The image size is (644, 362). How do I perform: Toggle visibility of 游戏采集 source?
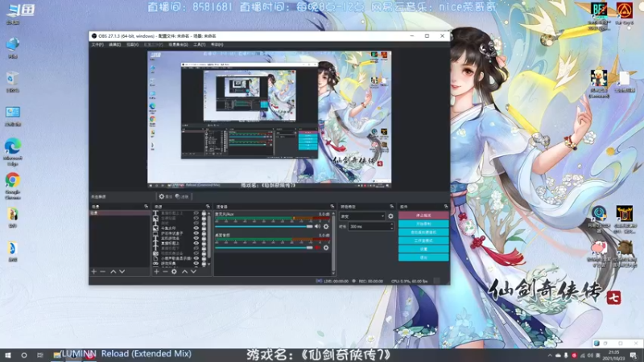tap(196, 264)
